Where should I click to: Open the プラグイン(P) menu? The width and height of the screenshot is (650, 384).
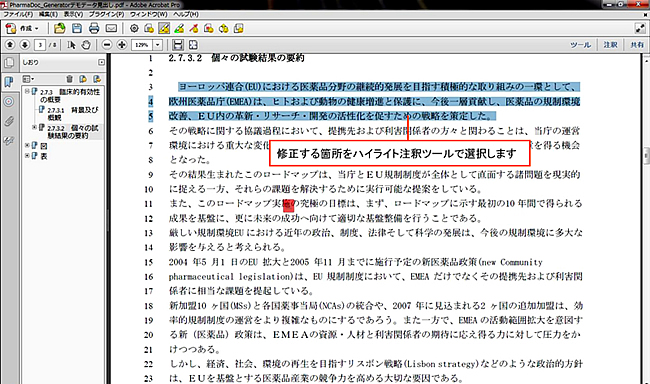[x=107, y=14]
